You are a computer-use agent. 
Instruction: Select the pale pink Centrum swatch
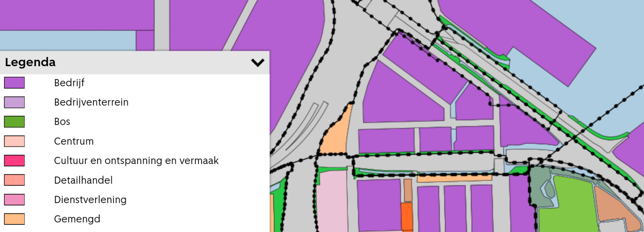pos(14,141)
